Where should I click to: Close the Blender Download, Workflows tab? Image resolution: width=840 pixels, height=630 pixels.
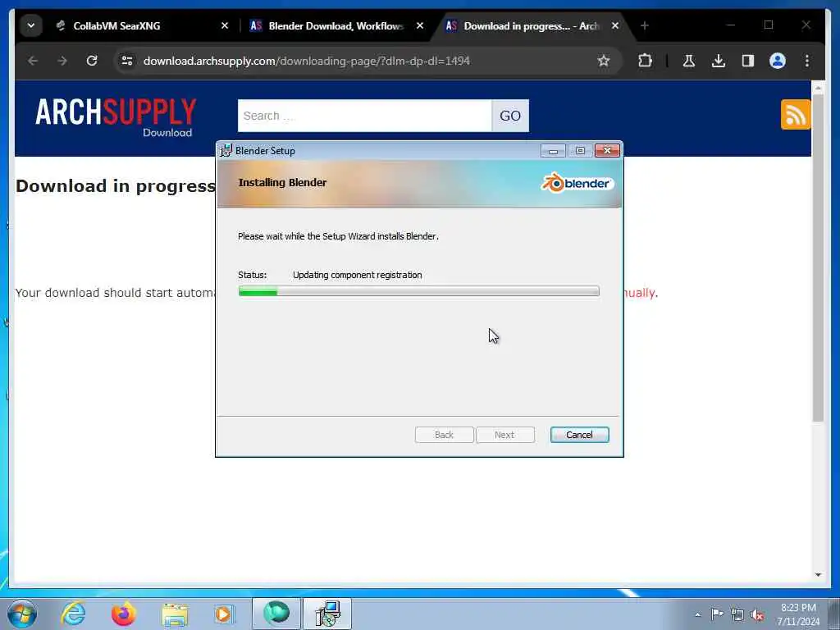coord(420,25)
